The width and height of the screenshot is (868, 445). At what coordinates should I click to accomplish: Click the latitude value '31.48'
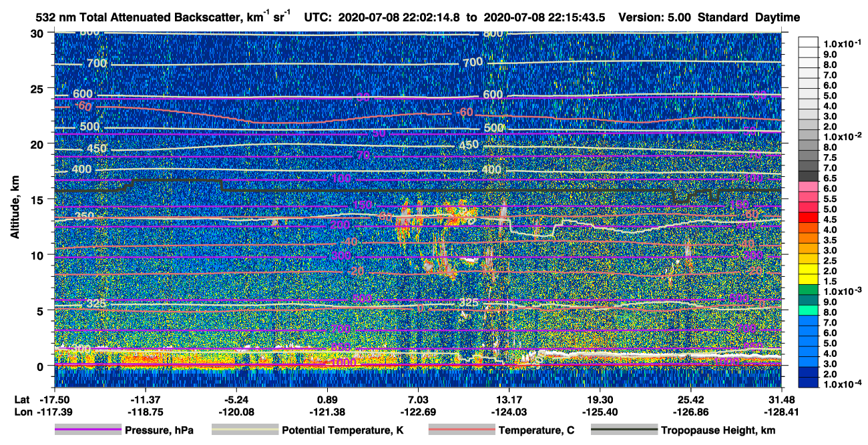781,400
